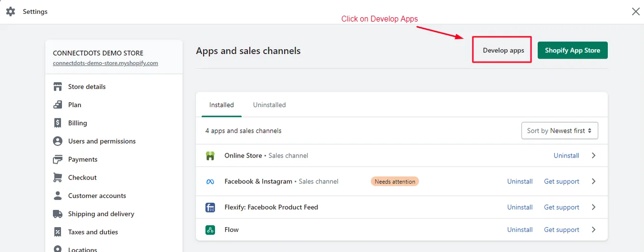The height and width of the screenshot is (252, 644).
Task: Click the Checkout cart icon
Action: 58,178
